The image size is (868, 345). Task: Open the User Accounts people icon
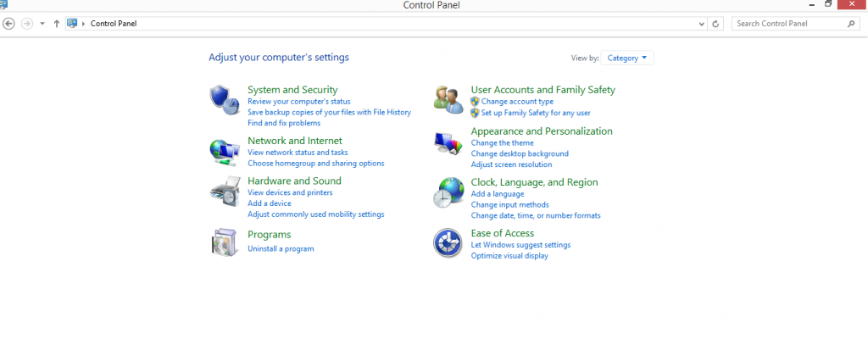(x=448, y=100)
